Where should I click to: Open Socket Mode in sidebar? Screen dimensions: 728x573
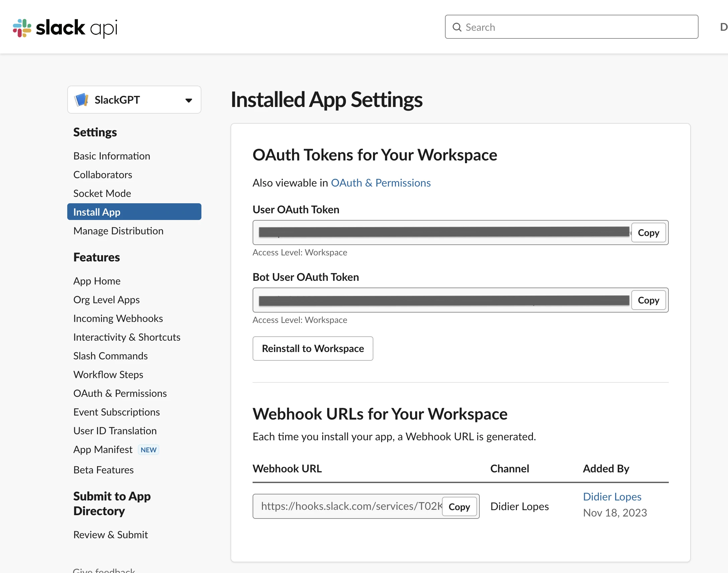coord(102,194)
